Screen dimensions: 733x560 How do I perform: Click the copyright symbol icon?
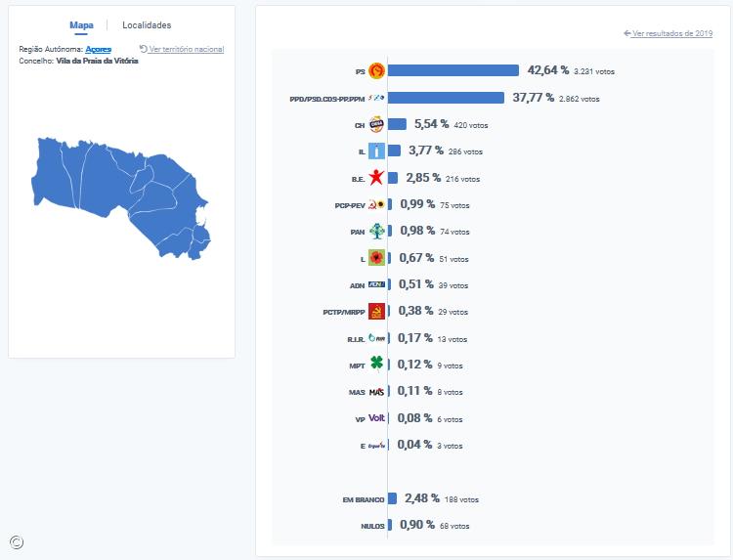[17, 542]
